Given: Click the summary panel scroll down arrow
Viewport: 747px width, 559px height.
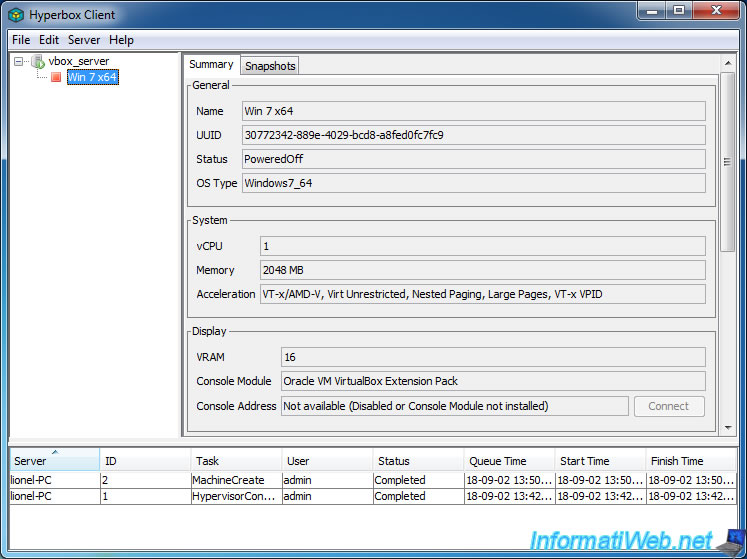Looking at the screenshot, I should 727,427.
